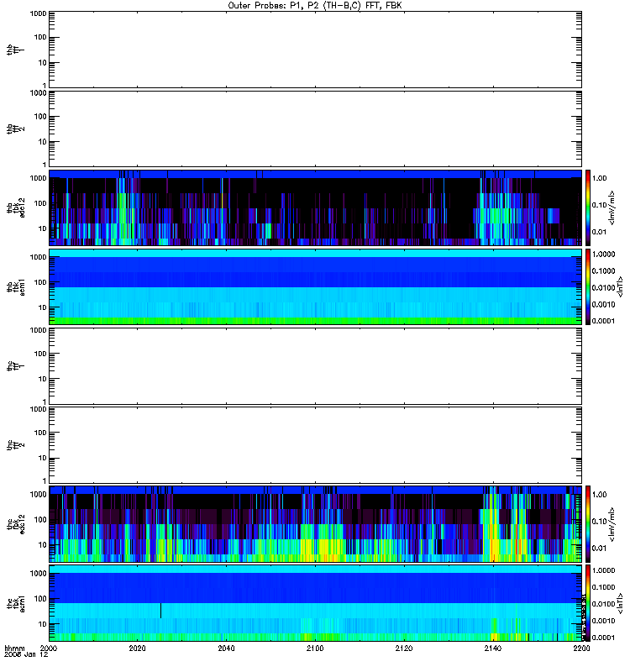Select the 'thc fft 1' y-axis label
Viewport: 630px width, 672px height.
(x=15, y=366)
